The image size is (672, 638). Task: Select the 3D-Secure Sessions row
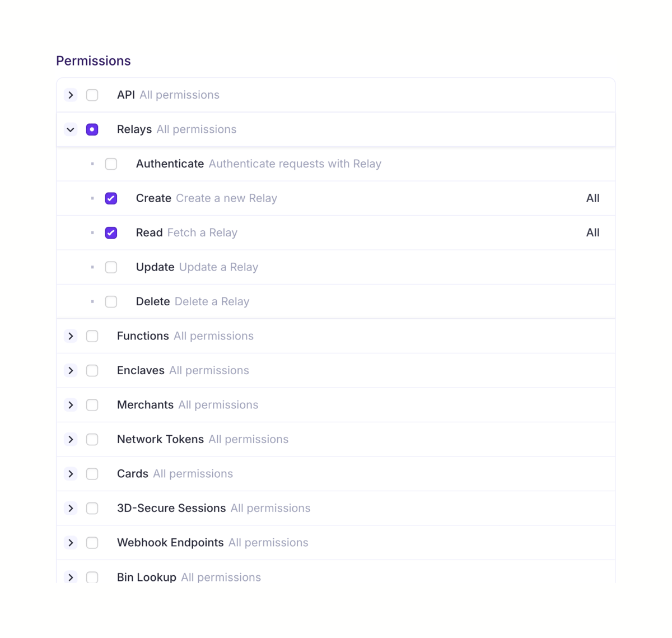(x=336, y=508)
